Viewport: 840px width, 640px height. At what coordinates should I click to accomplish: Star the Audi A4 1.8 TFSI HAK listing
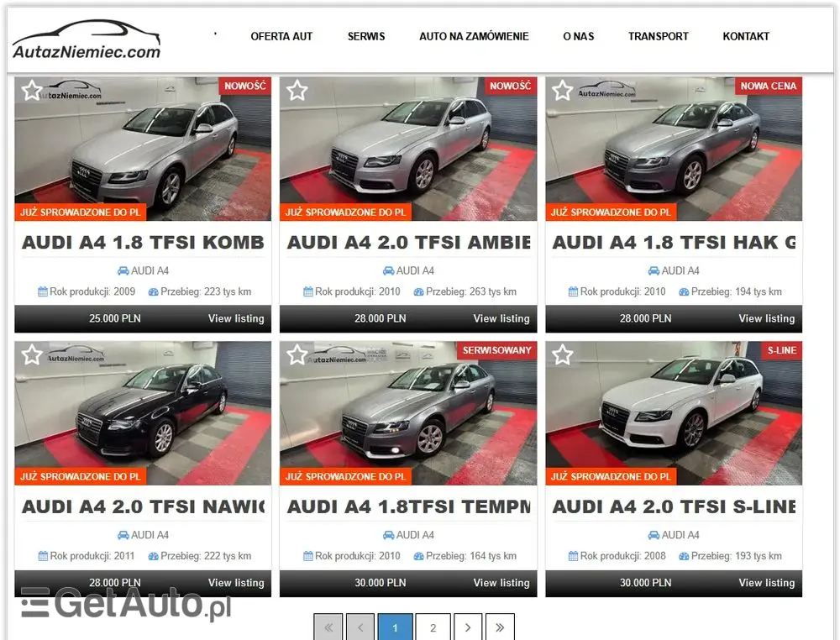pos(562,91)
